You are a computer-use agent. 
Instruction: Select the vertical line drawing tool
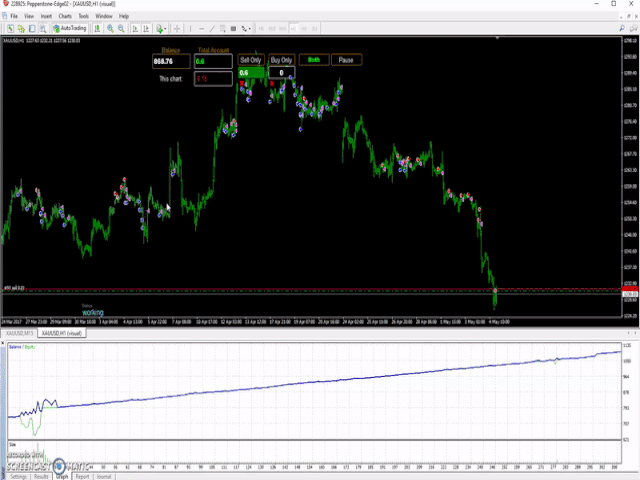190,28
